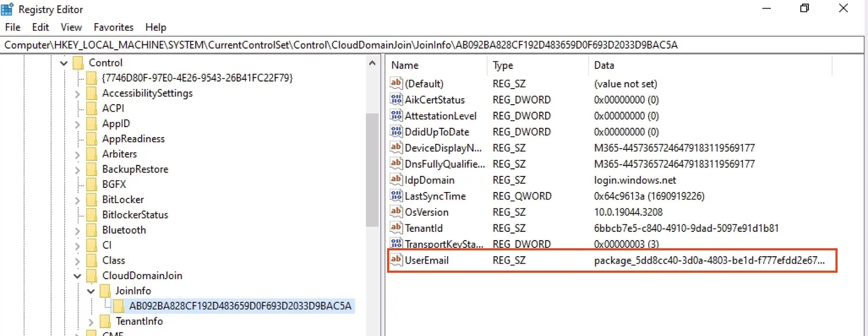The width and height of the screenshot is (868, 336).
Task: Click the AikCertStatus DWORD value icon
Action: click(x=396, y=99)
